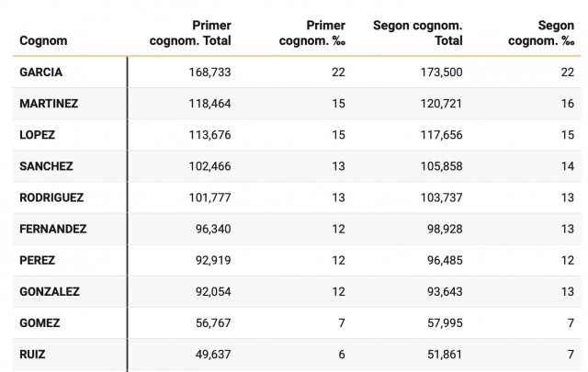Click the Cognom column header
The height and width of the screenshot is (372, 588).
click(42, 41)
